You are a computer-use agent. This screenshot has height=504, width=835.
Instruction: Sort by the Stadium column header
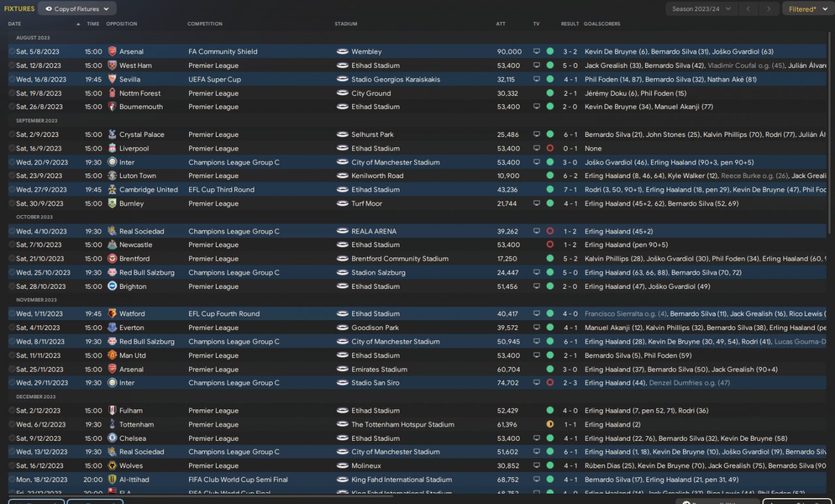pos(346,24)
